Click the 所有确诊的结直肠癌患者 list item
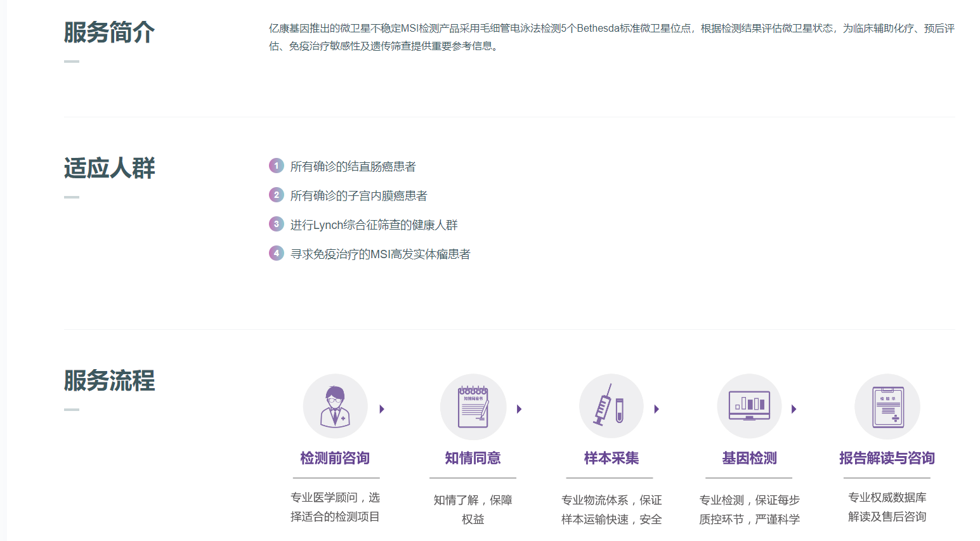Screen dimensions: 980x541 pos(353,166)
